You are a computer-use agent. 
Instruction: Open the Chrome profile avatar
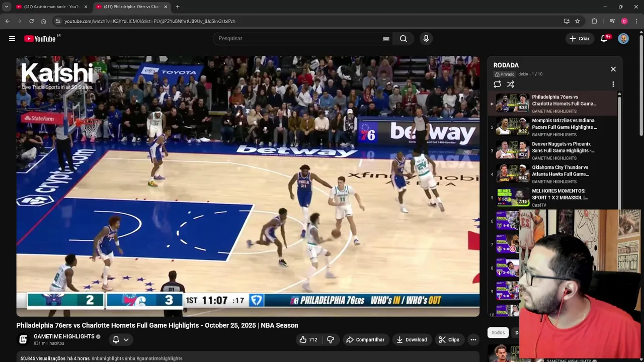[624, 21]
